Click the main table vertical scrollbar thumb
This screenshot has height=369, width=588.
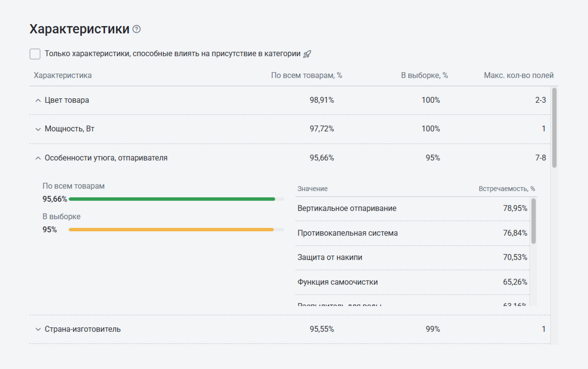pos(554,128)
